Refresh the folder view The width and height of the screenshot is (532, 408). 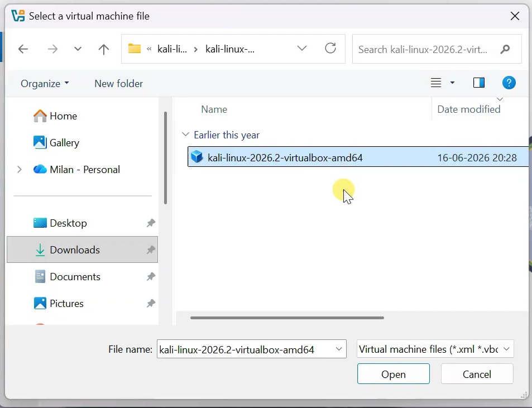pos(330,49)
